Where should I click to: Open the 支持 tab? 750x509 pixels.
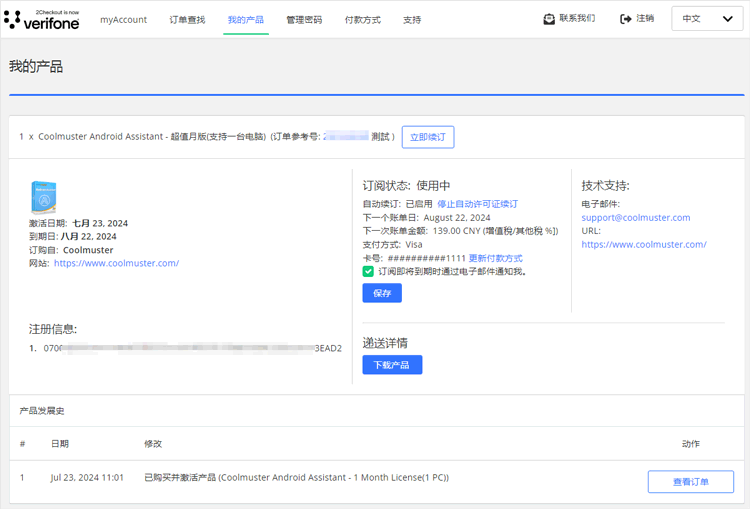[412, 20]
